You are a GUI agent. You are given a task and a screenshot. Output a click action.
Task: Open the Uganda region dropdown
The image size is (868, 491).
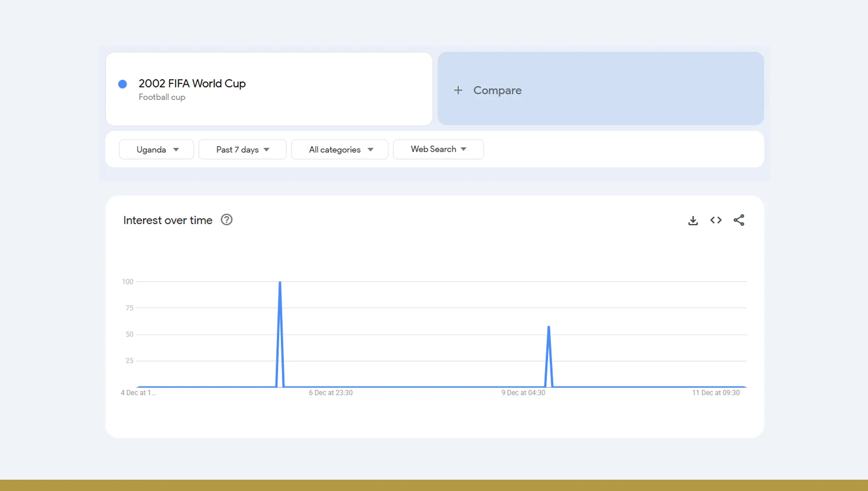pyautogui.click(x=156, y=150)
